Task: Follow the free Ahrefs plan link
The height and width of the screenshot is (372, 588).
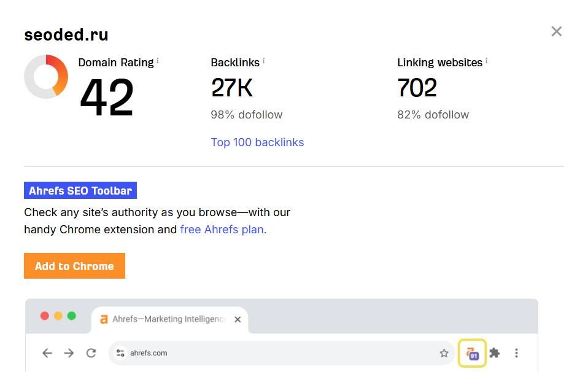Action: pyautogui.click(x=223, y=230)
